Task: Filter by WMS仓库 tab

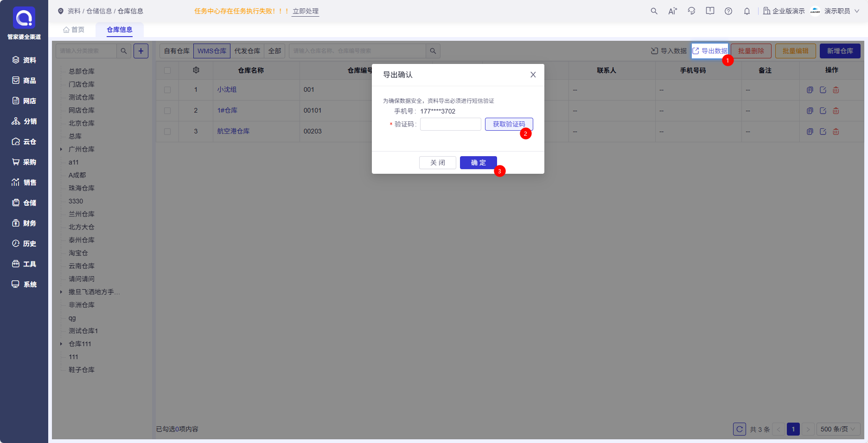Action: (x=212, y=51)
